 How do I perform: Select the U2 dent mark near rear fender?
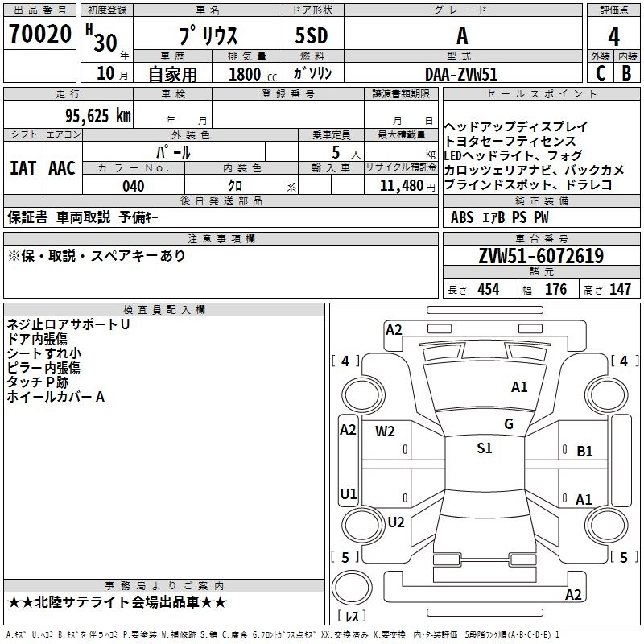click(x=396, y=522)
